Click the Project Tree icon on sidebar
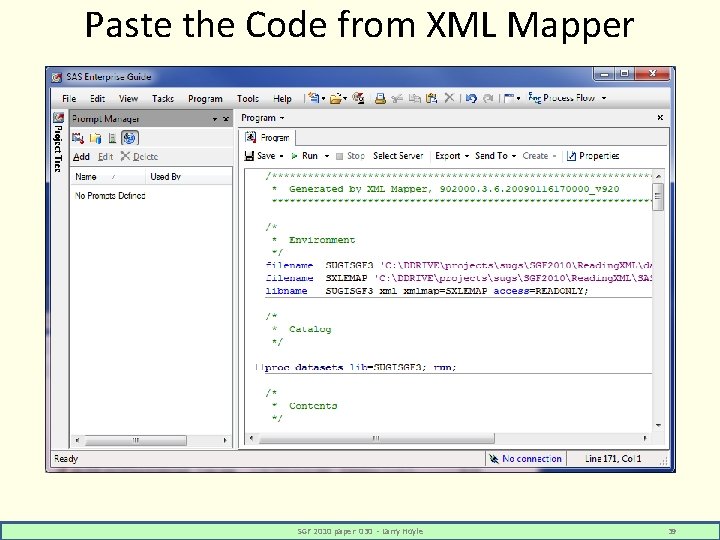The image size is (720, 540). [x=58, y=118]
